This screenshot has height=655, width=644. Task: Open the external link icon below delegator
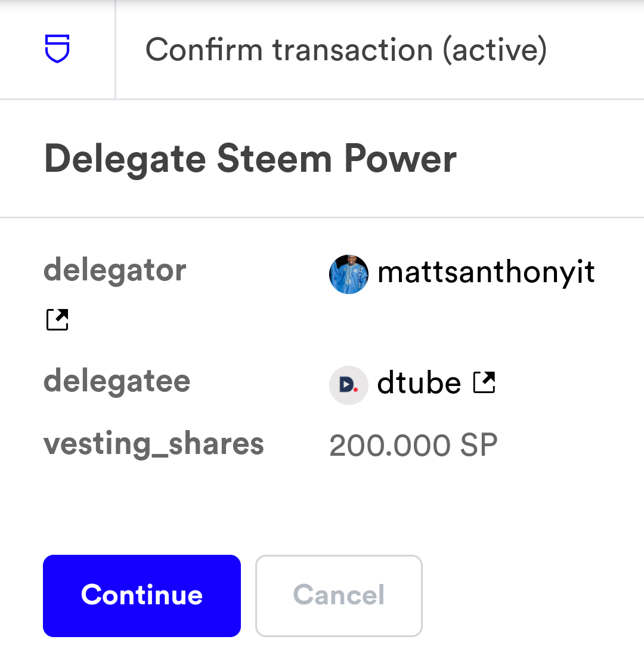pos(57,320)
